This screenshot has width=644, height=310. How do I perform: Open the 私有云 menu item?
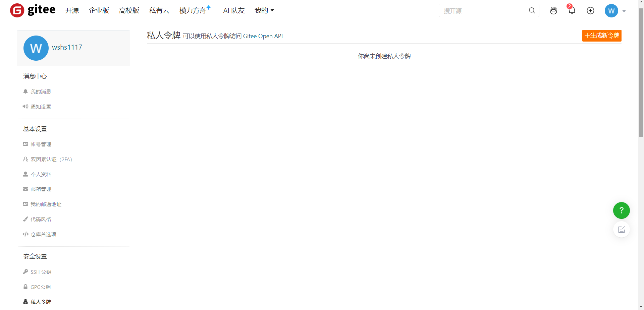pos(159,10)
